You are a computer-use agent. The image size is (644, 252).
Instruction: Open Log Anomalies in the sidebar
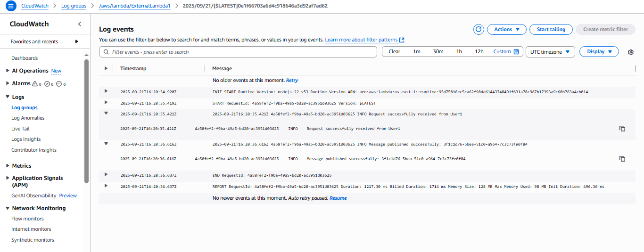[28, 118]
